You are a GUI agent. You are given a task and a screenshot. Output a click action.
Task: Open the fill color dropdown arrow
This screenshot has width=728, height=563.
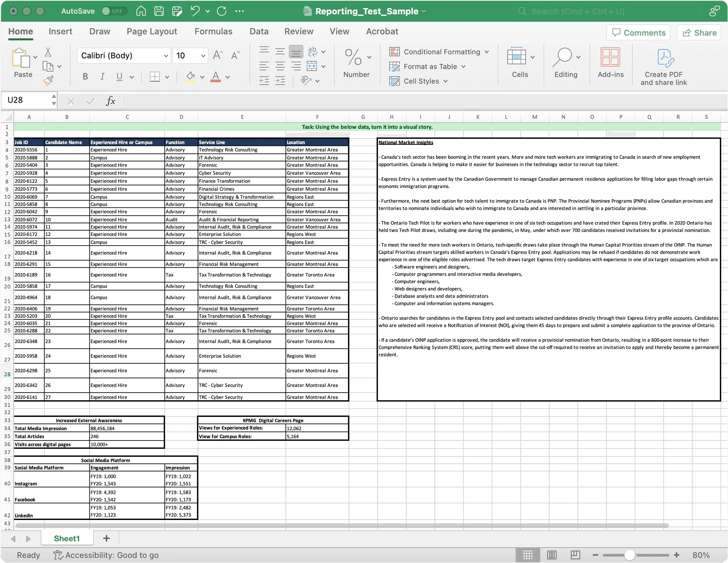(202, 77)
